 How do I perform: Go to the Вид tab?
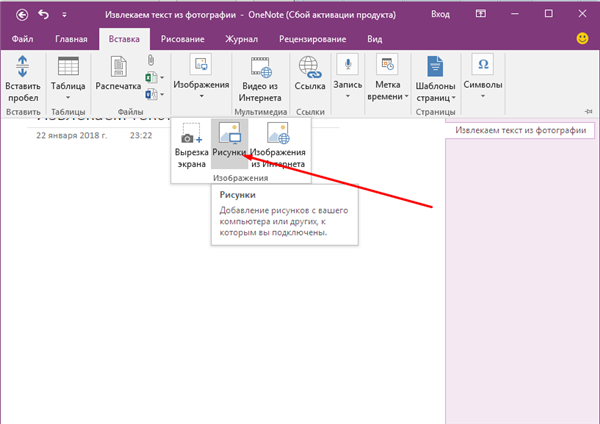(x=375, y=39)
